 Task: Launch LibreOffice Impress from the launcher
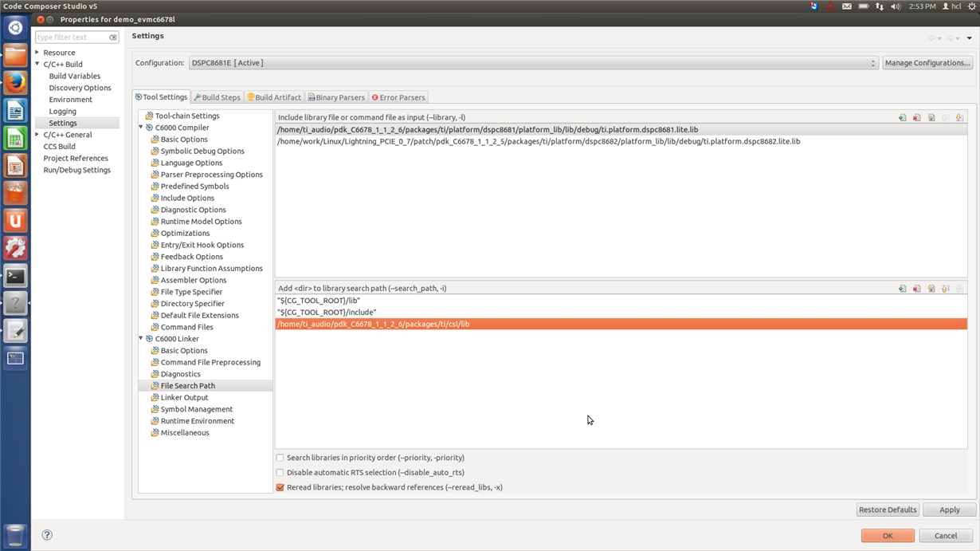(x=15, y=166)
